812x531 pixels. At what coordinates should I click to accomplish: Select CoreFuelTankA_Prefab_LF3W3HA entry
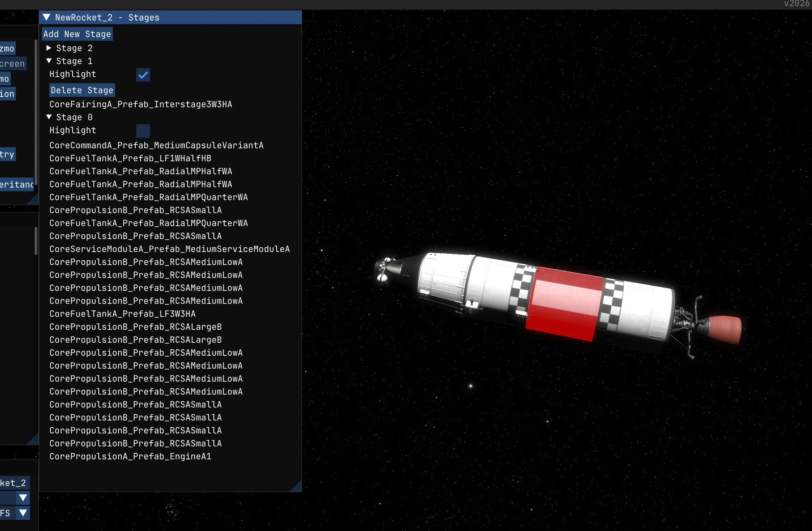[x=122, y=314]
